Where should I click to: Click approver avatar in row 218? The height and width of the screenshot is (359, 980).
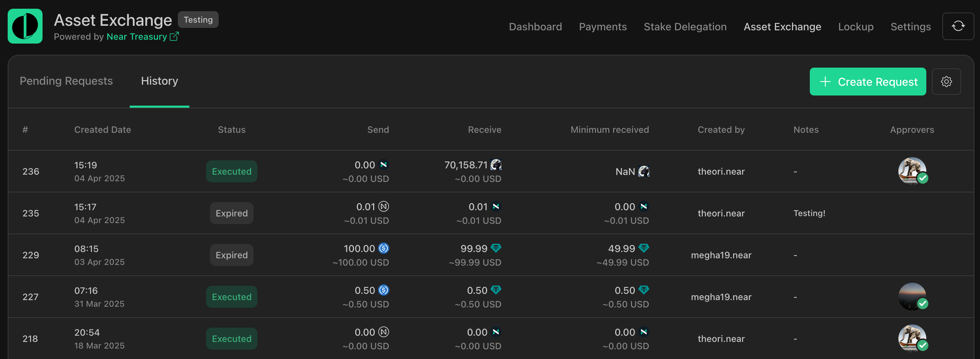coord(912,338)
